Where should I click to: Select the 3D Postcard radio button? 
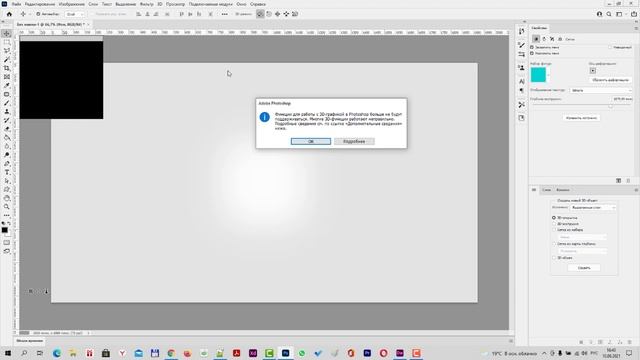(x=554, y=218)
